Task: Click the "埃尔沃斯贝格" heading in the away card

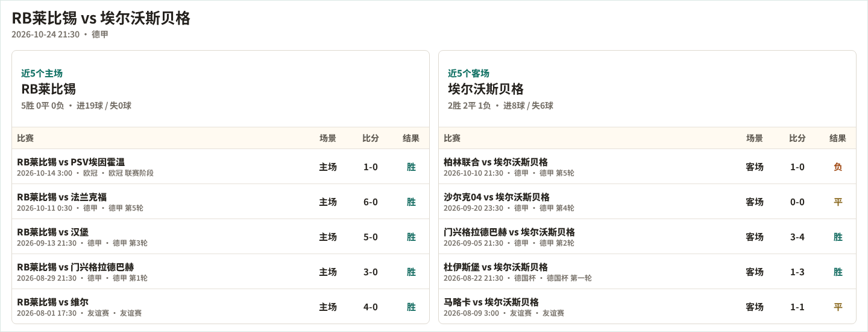Action: coord(485,89)
